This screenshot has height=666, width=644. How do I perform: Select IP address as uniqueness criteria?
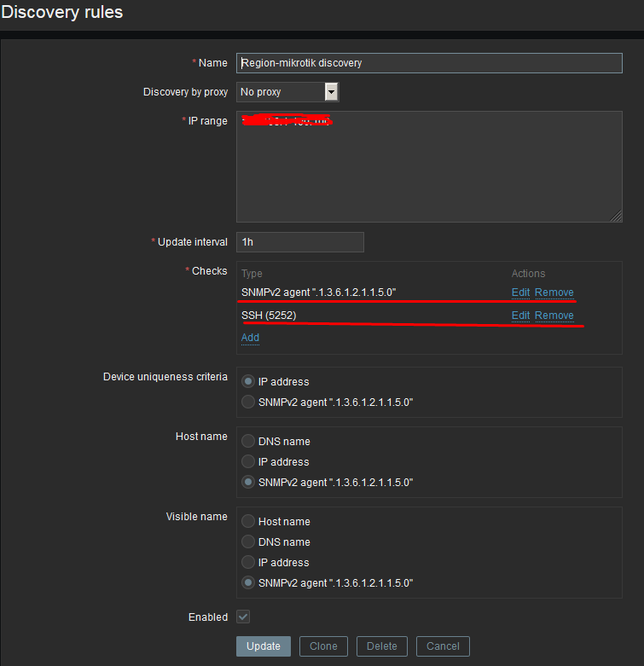coord(248,382)
